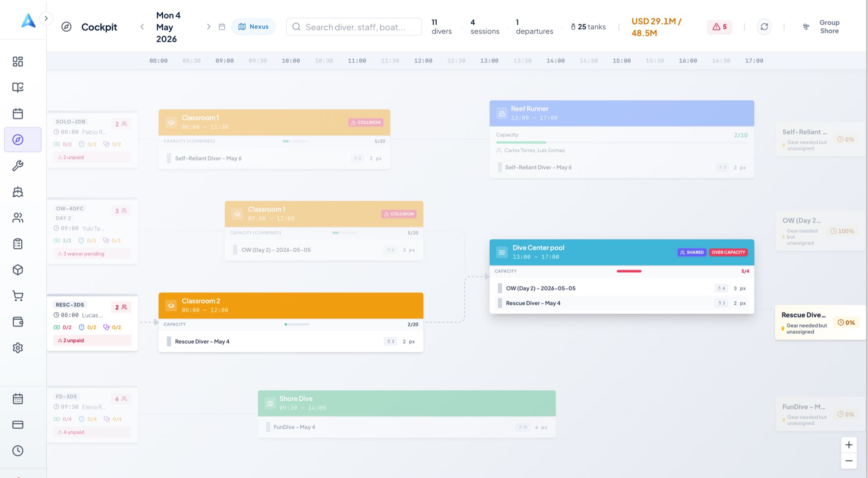868x478 pixels.
Task: Select Rescue Diver - May 4 in Classroom 2
Action: point(291,341)
